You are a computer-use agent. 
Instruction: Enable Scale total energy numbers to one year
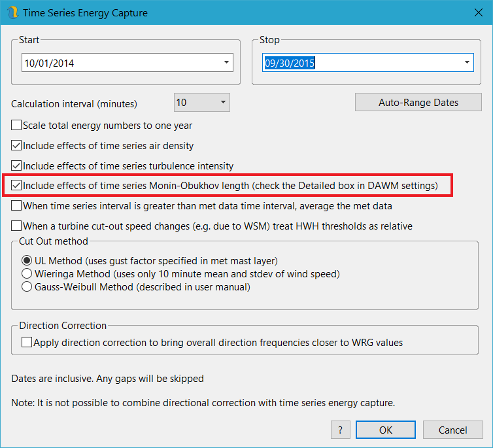tap(16, 125)
